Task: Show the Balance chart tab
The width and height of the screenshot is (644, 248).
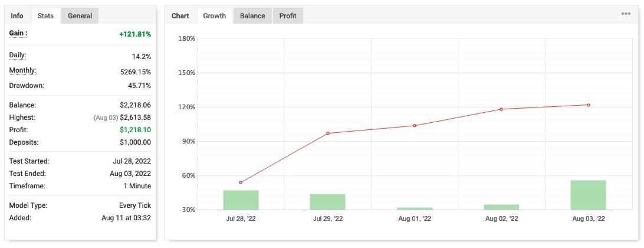Action: coord(252,15)
